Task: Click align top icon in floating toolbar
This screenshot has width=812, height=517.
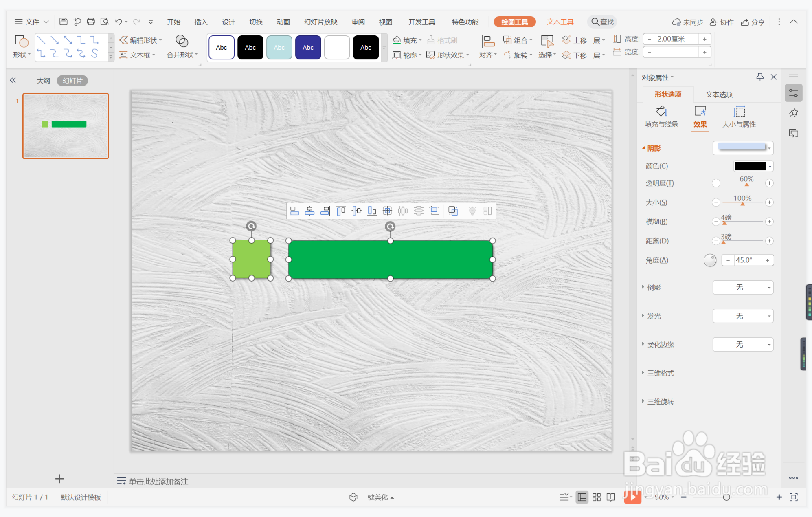Action: point(341,211)
